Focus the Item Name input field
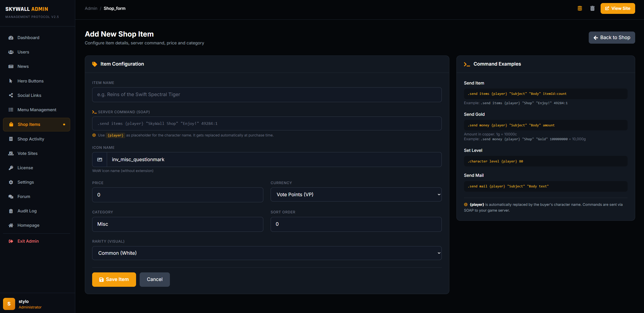644x313 pixels. 267,95
